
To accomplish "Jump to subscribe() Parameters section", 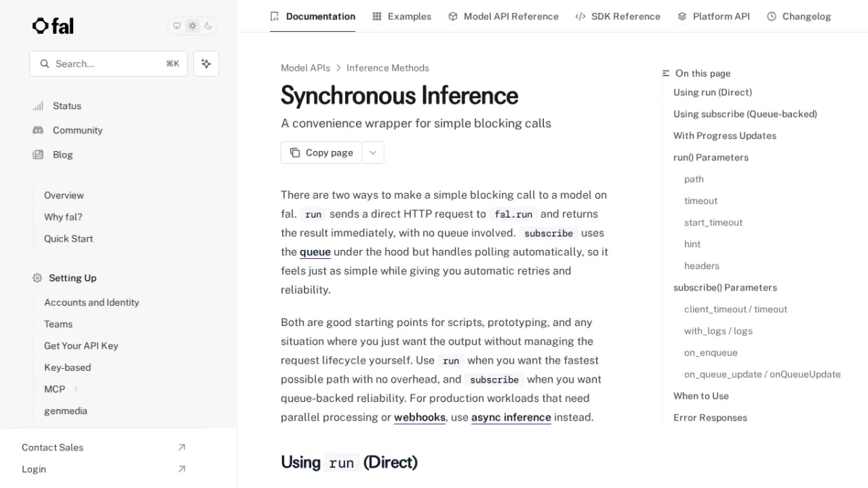I will [726, 288].
